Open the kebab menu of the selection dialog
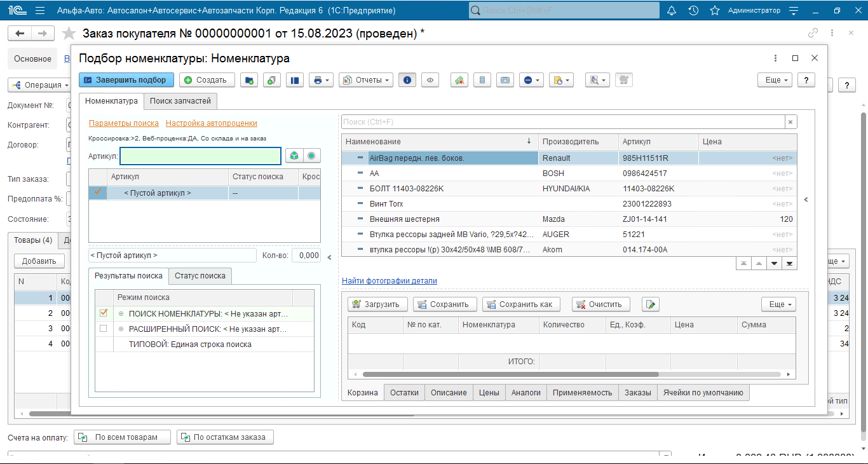868x464 pixels. (776, 58)
